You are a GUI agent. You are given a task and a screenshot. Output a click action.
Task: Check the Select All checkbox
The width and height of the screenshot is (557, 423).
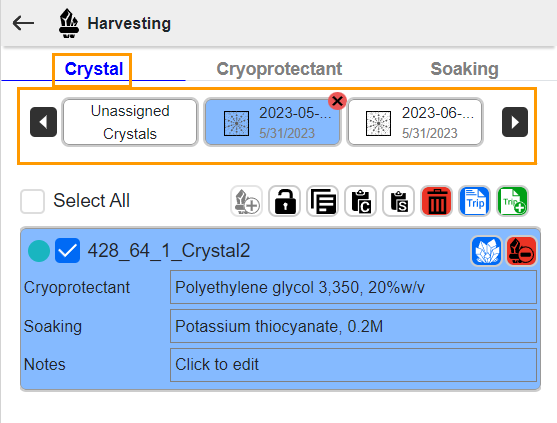[32, 201]
